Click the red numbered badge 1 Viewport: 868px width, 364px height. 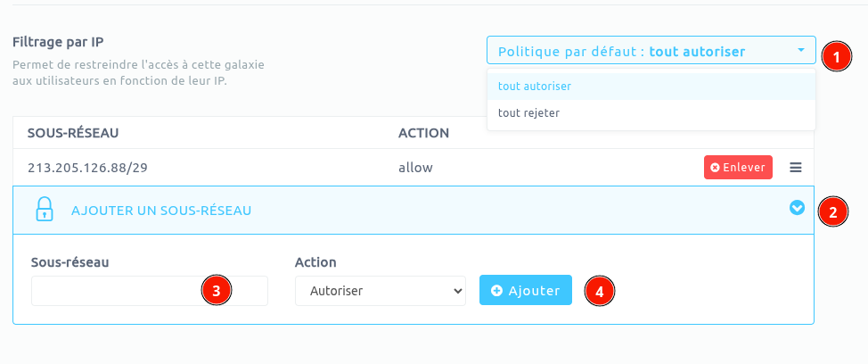[833, 55]
